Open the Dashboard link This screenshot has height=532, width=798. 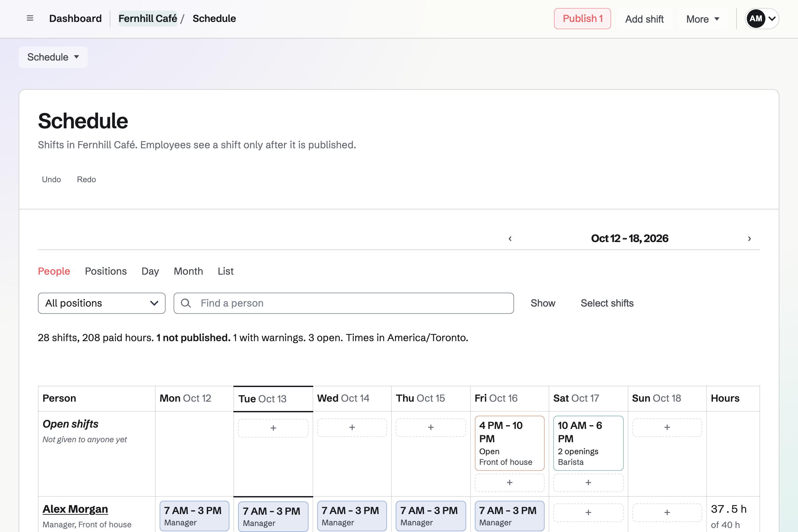point(75,18)
